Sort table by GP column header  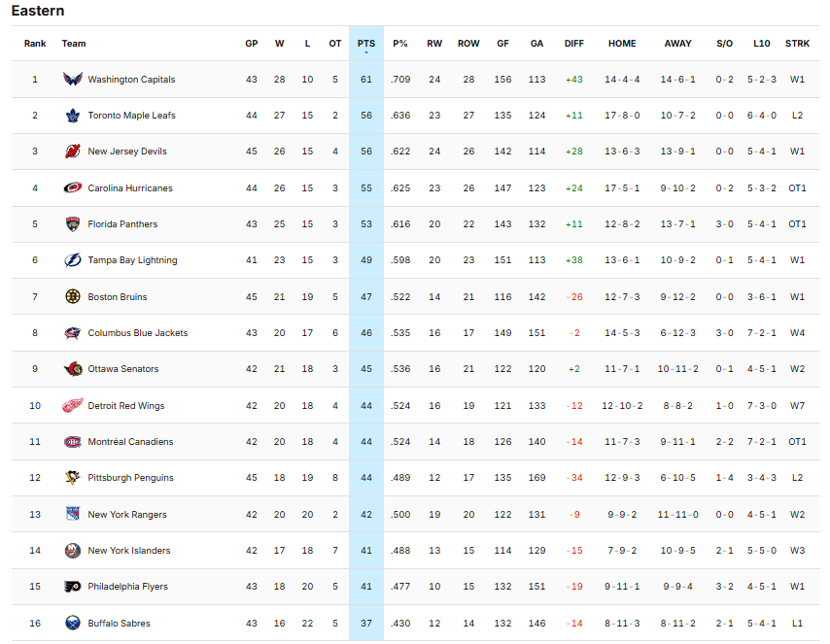click(252, 44)
